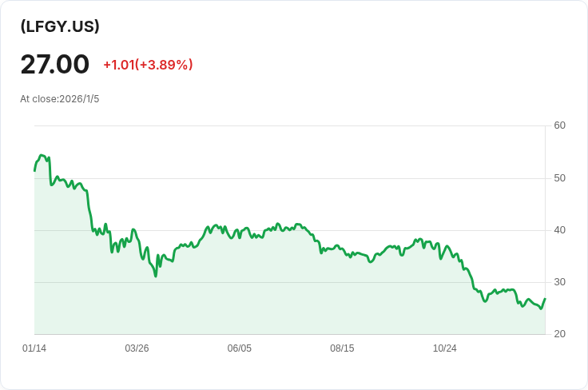Viewport: 588px width, 390px height.
Task: Click the LFGY.US ticker title
Action: tap(60, 26)
